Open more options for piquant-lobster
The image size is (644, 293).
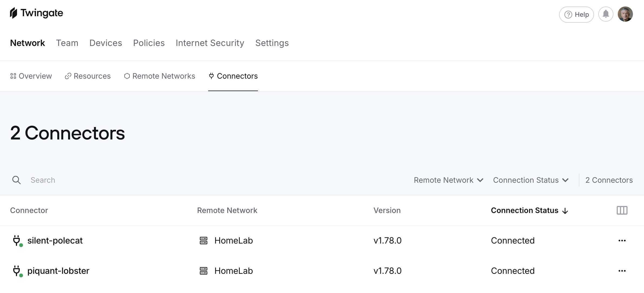point(622,271)
